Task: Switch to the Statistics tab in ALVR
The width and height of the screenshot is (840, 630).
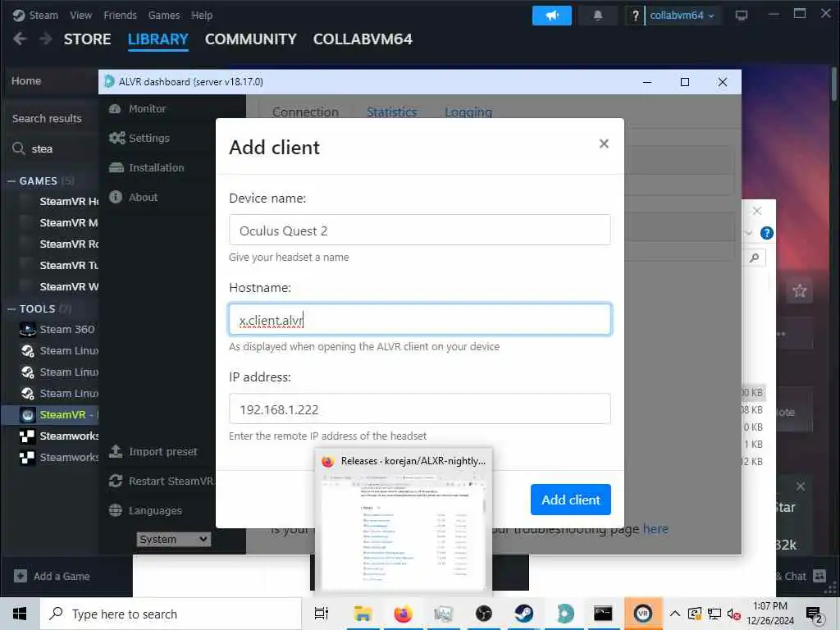Action: [391, 112]
